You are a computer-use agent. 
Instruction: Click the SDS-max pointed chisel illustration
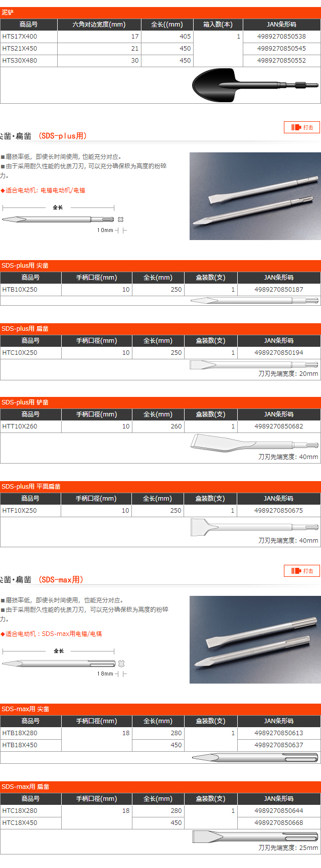[255, 757]
